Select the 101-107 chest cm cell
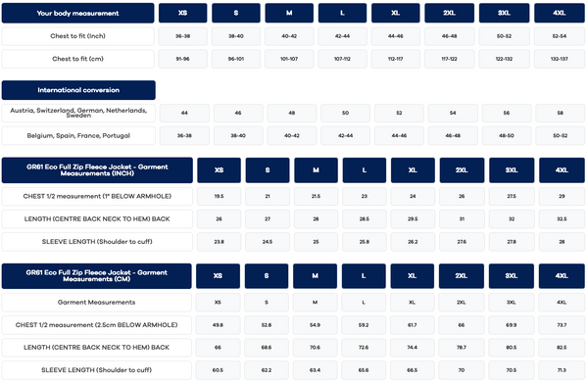 tap(289, 59)
